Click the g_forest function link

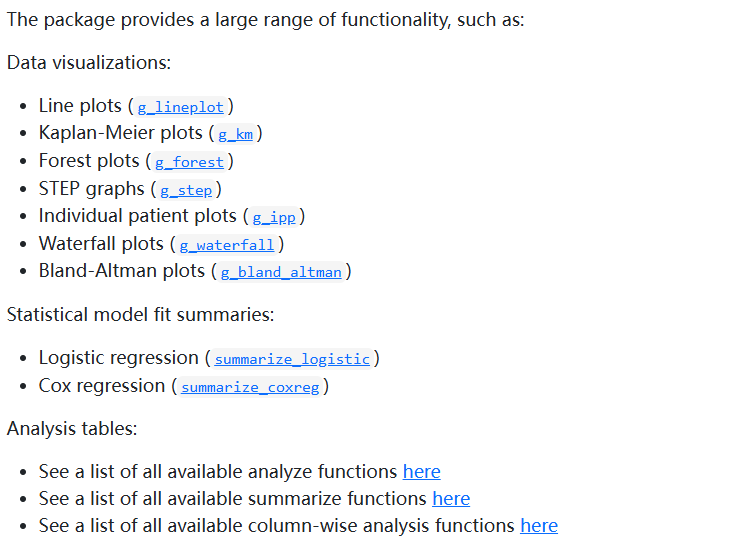189,162
